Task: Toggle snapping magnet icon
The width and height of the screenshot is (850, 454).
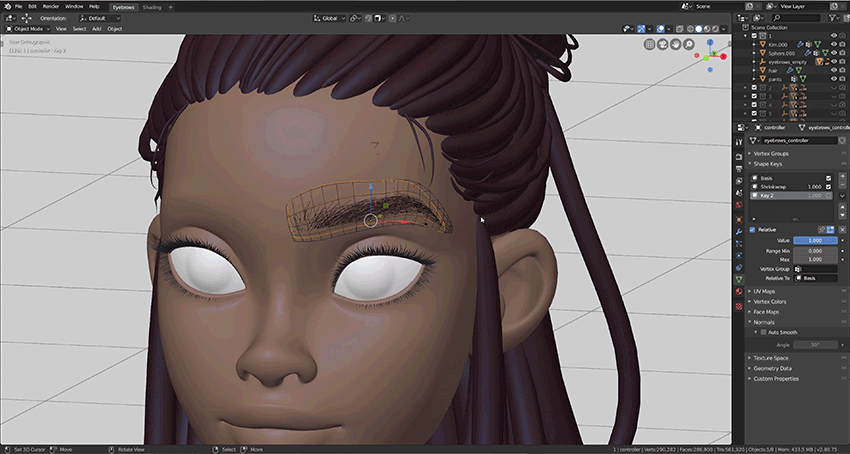Action: click(368, 18)
